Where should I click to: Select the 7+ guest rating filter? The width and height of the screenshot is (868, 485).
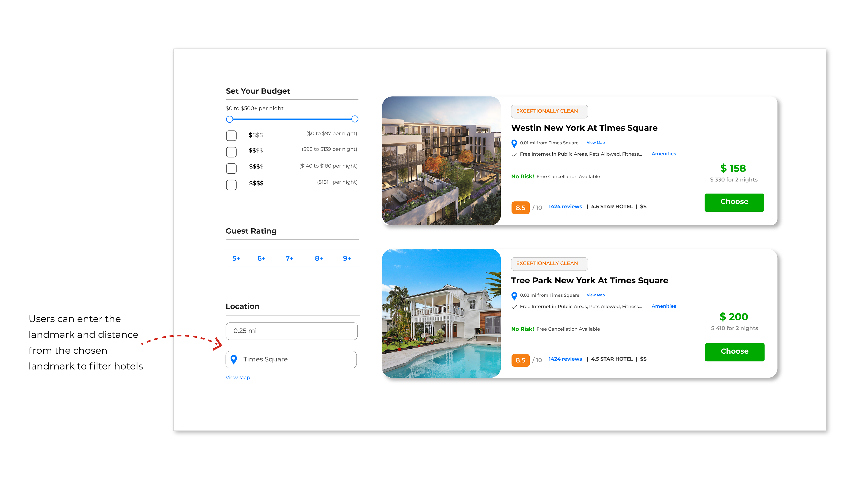click(289, 258)
